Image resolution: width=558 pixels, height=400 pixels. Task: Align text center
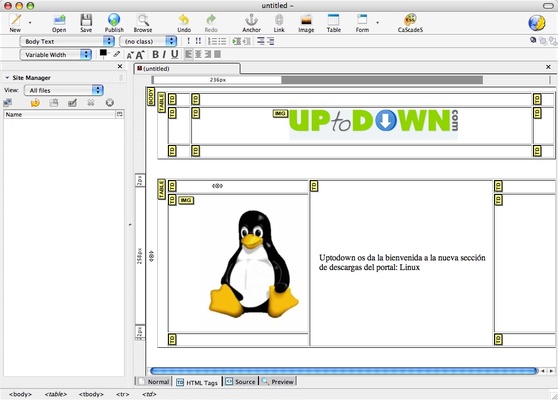point(198,54)
